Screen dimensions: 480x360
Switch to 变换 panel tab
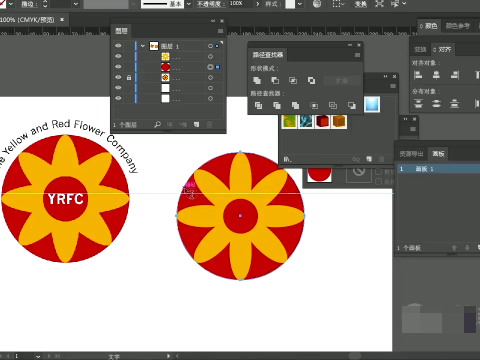tap(420, 50)
